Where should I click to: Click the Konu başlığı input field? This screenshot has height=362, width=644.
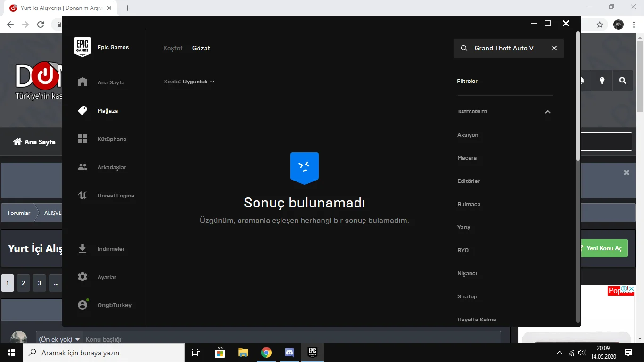point(189,339)
